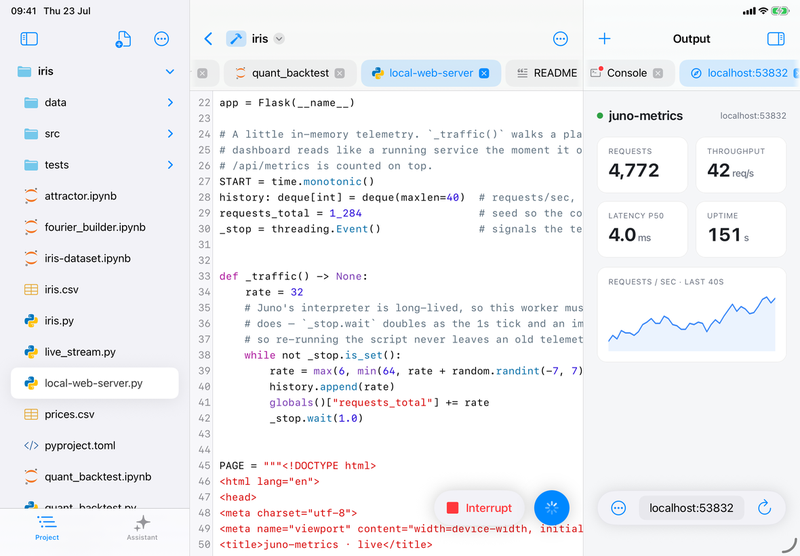Tap the battery status icon

point(780,11)
